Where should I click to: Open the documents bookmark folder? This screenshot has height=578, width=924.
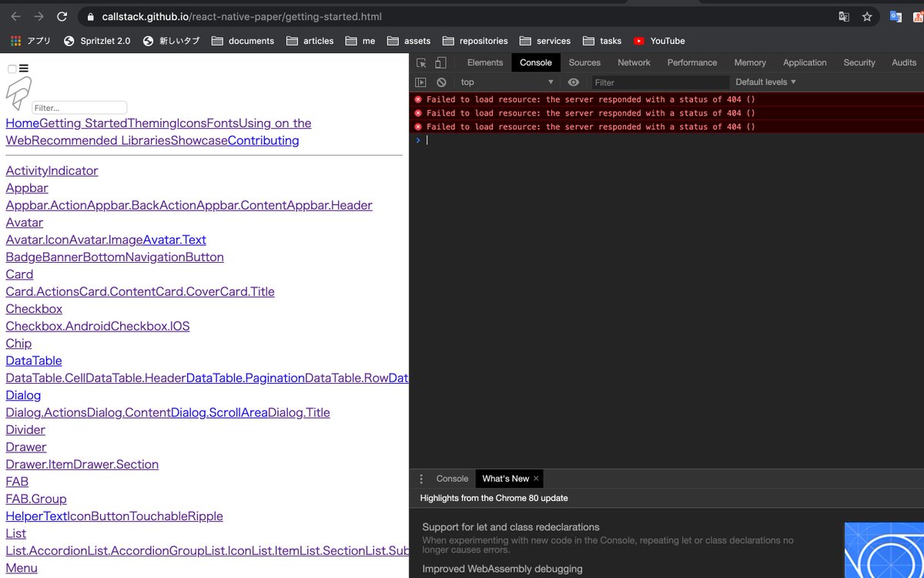click(243, 41)
